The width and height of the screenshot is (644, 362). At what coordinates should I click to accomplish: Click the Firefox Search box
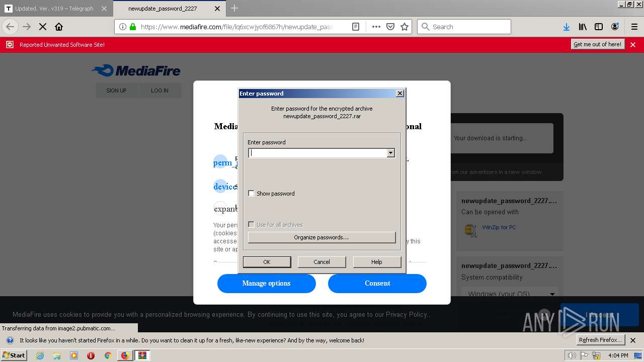(x=464, y=27)
